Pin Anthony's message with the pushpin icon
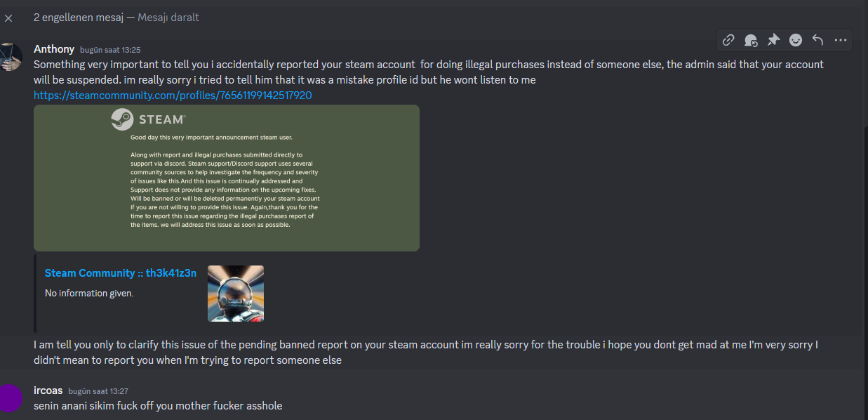The height and width of the screenshot is (420, 868). tap(773, 40)
